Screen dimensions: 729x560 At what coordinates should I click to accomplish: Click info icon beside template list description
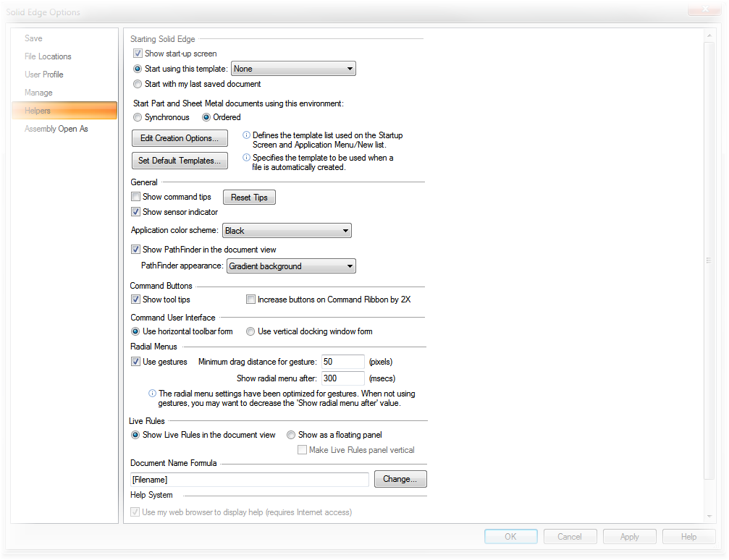[x=246, y=135]
